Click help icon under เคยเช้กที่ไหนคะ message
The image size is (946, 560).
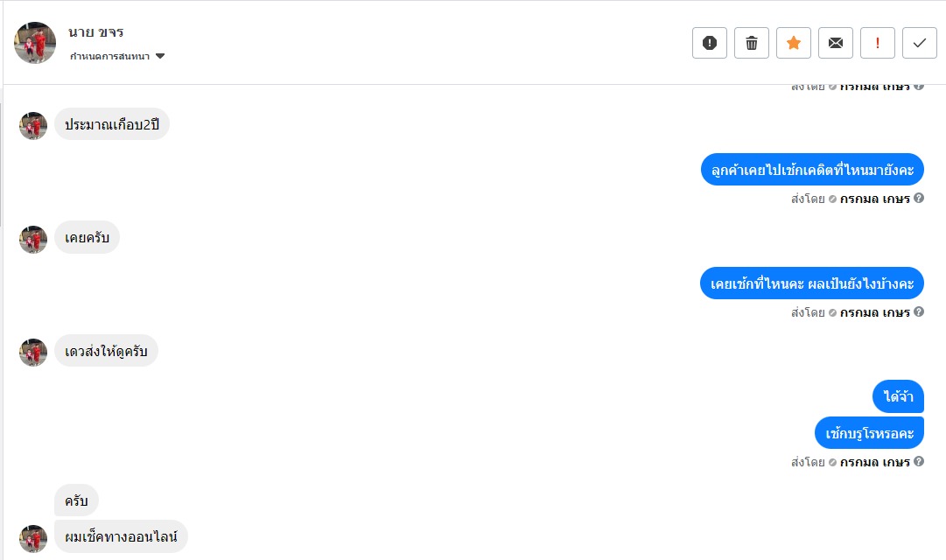(919, 311)
